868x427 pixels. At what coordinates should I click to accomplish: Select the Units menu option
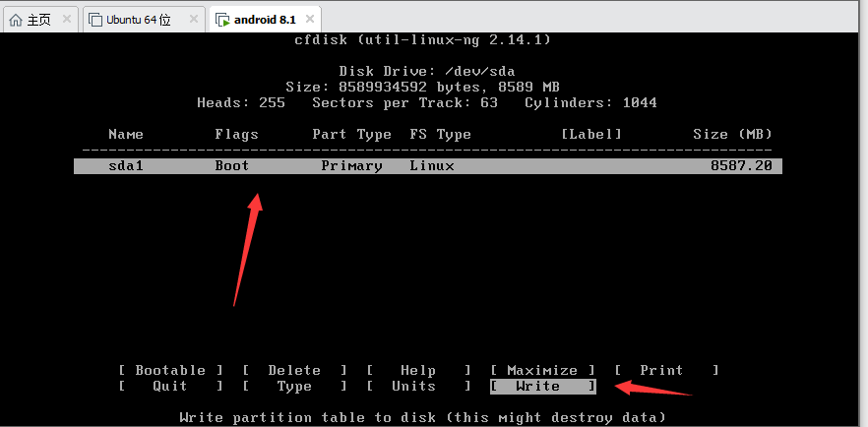418,386
